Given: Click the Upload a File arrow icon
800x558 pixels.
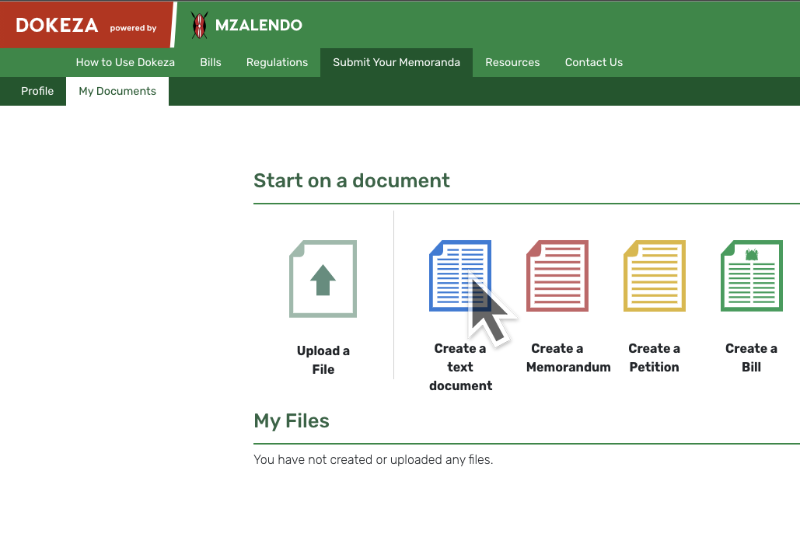Looking at the screenshot, I should (x=322, y=279).
